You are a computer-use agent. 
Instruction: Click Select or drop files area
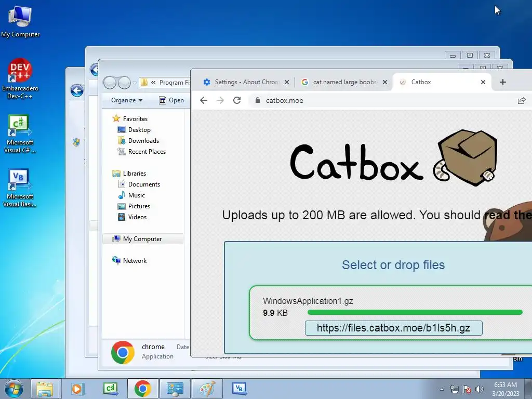[393, 264]
